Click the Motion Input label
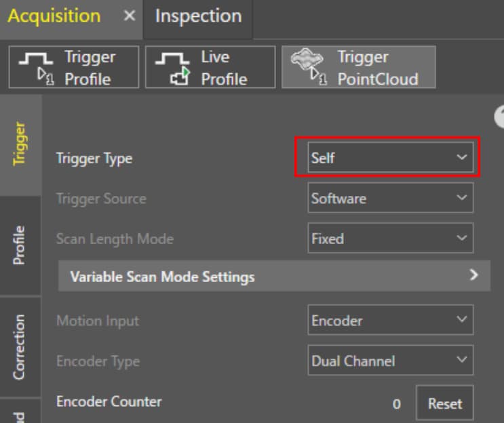504x423 pixels. click(x=98, y=321)
